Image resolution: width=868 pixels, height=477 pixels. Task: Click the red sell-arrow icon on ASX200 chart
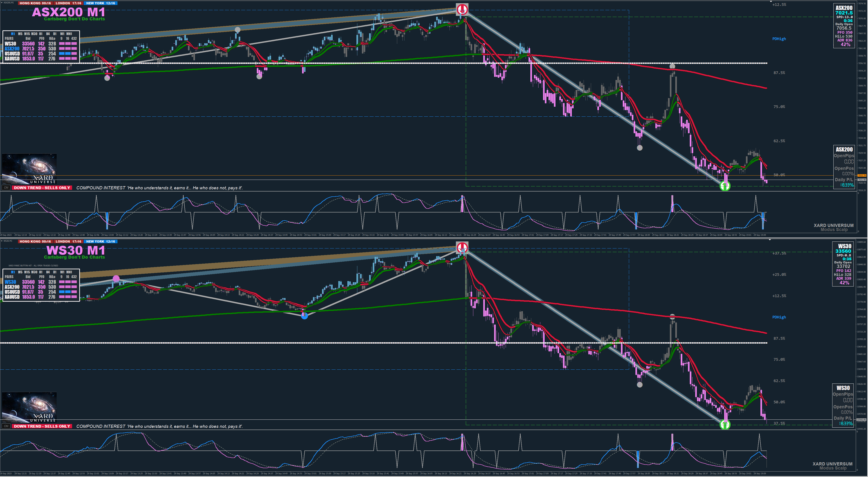pyautogui.click(x=462, y=9)
